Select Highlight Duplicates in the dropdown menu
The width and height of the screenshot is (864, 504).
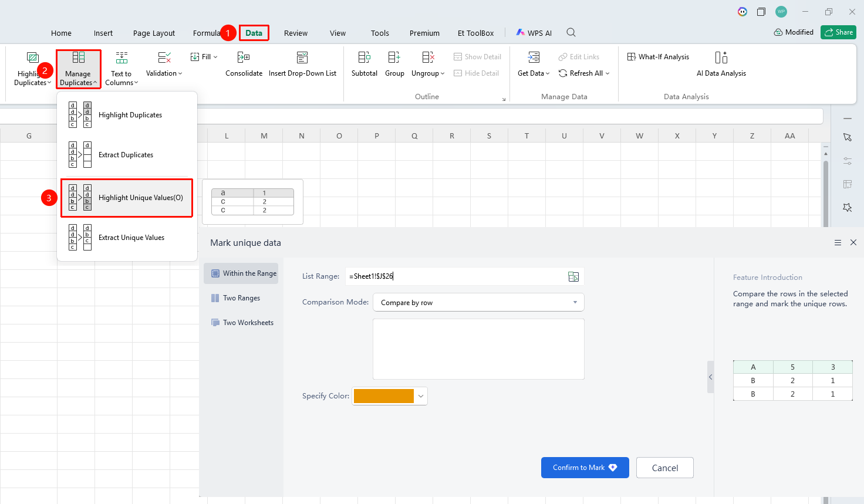(127, 115)
